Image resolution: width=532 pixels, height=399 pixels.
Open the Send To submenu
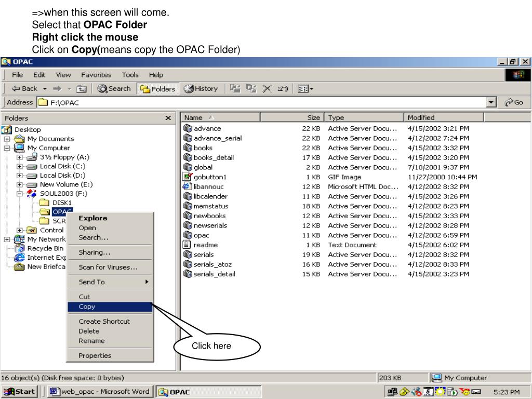[110, 282]
